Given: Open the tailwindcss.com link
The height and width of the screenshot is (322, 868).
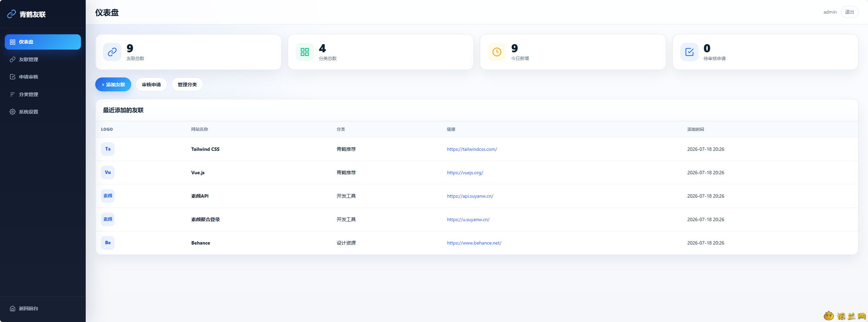Looking at the screenshot, I should (x=472, y=149).
